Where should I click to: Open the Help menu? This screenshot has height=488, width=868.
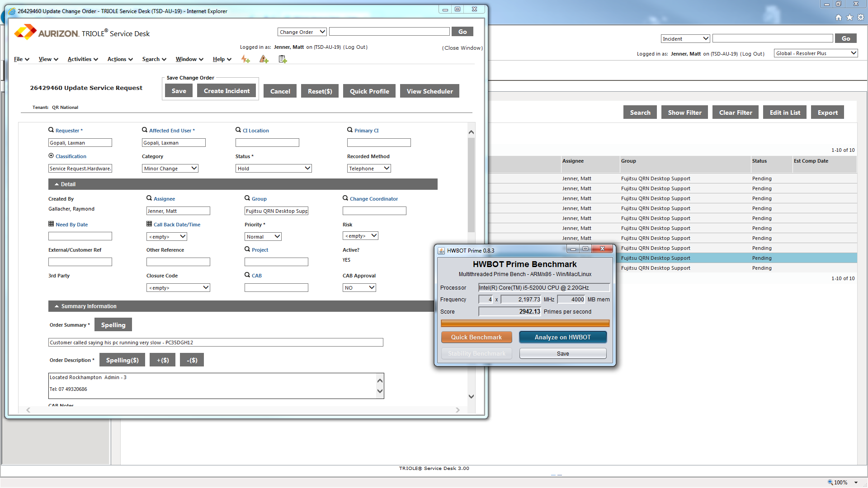coord(222,59)
